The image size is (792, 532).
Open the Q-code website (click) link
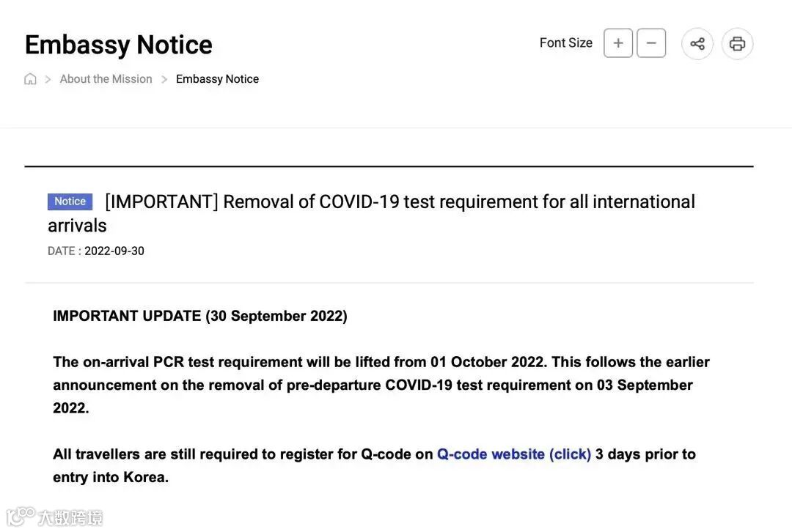click(x=513, y=454)
